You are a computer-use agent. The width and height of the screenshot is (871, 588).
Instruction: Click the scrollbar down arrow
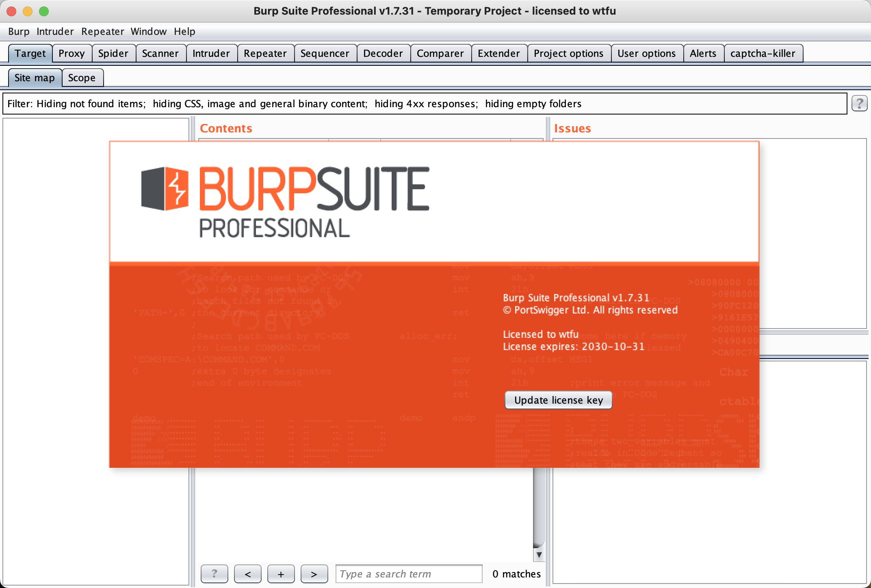tap(539, 555)
